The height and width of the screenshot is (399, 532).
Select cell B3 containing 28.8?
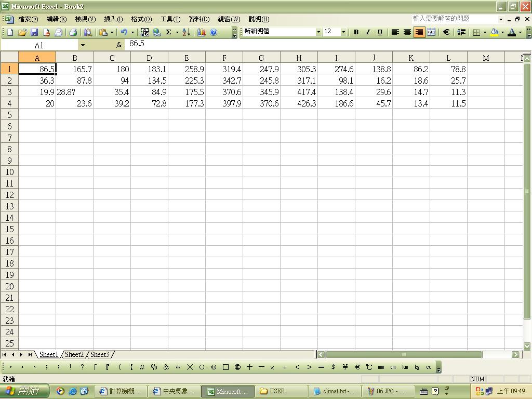pos(74,92)
